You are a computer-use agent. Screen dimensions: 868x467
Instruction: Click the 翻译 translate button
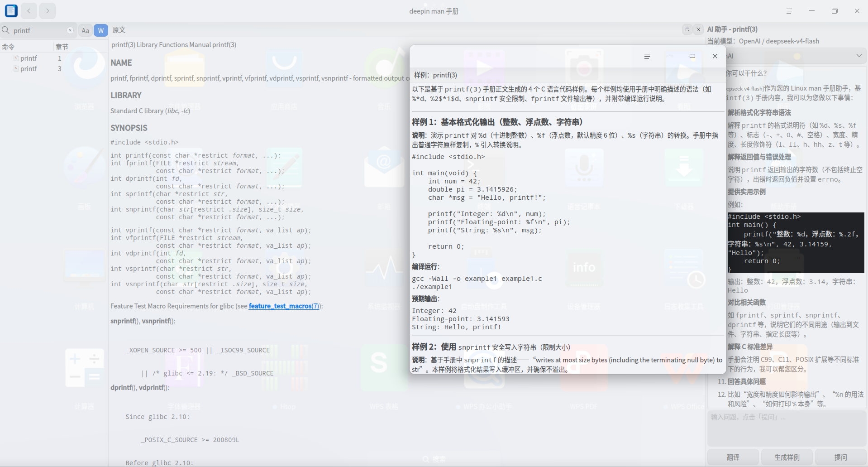coord(733,457)
